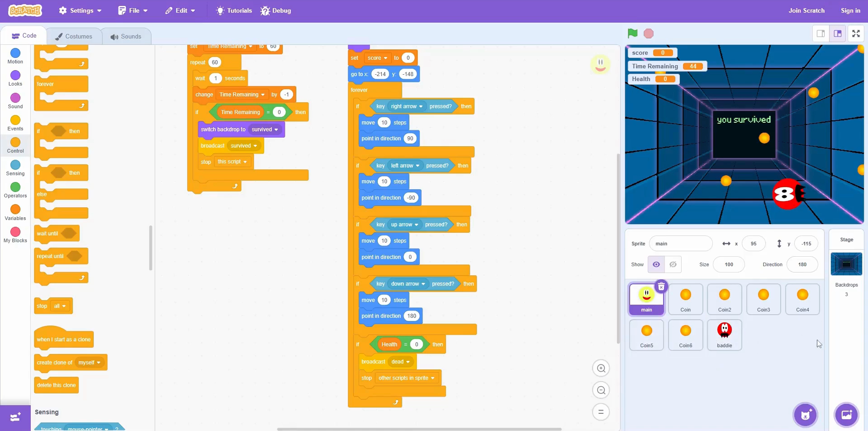Select the Operators block category circle
Screen dimensions: 868x431
(15, 187)
